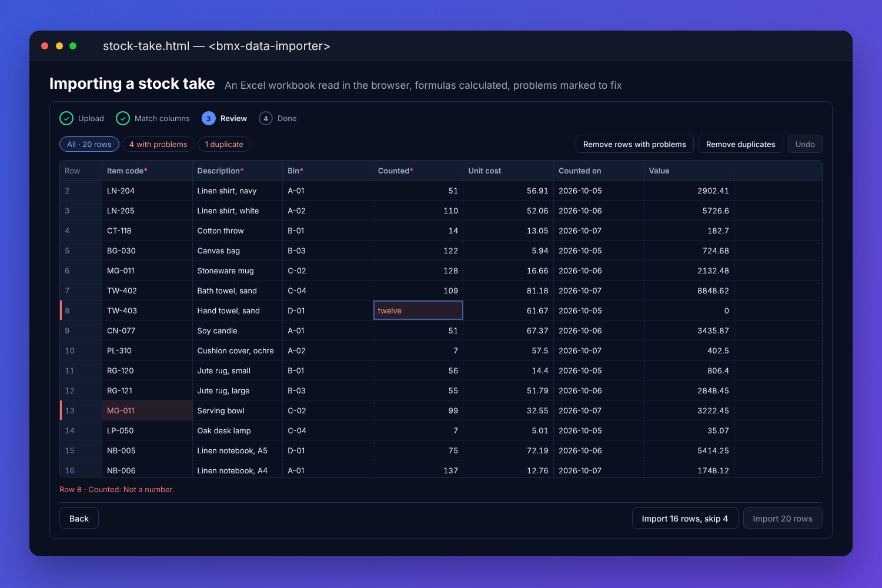Click the Item code column header
Screen dimensions: 882x588
point(147,171)
